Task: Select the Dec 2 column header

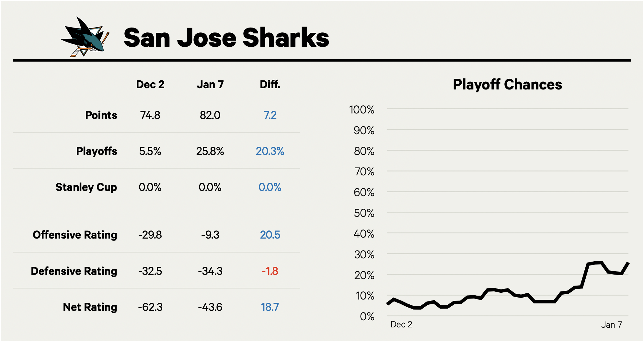Action: pyautogui.click(x=150, y=85)
